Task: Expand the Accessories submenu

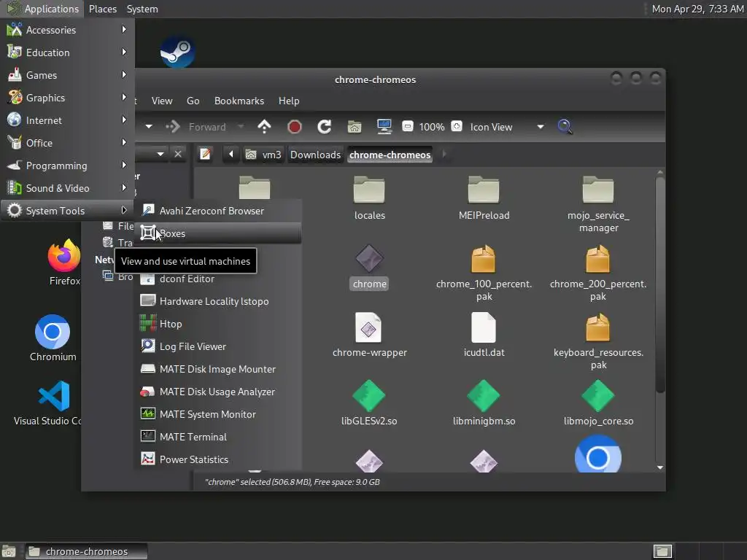Action: point(67,30)
